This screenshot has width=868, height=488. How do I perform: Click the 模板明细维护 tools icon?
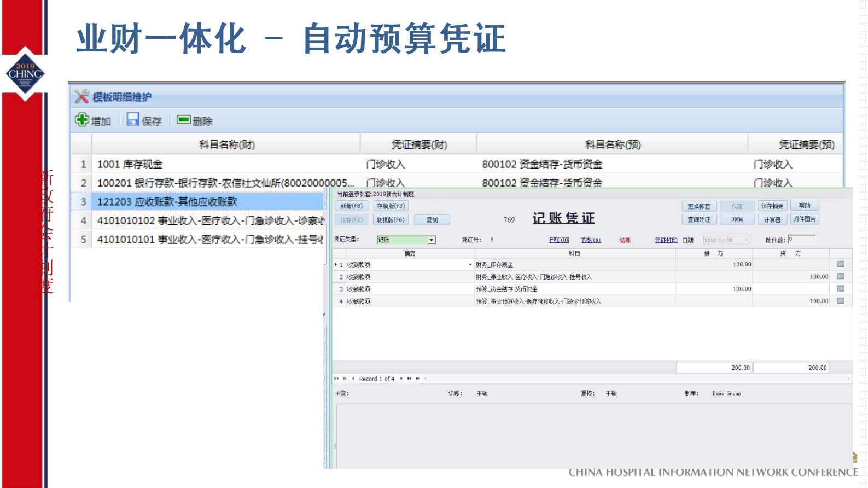82,97
